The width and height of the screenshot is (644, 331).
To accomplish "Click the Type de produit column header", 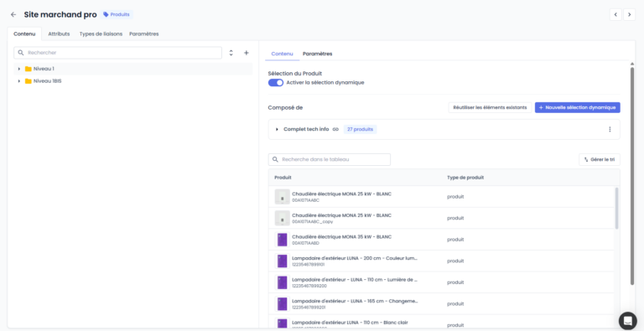I will click(465, 178).
